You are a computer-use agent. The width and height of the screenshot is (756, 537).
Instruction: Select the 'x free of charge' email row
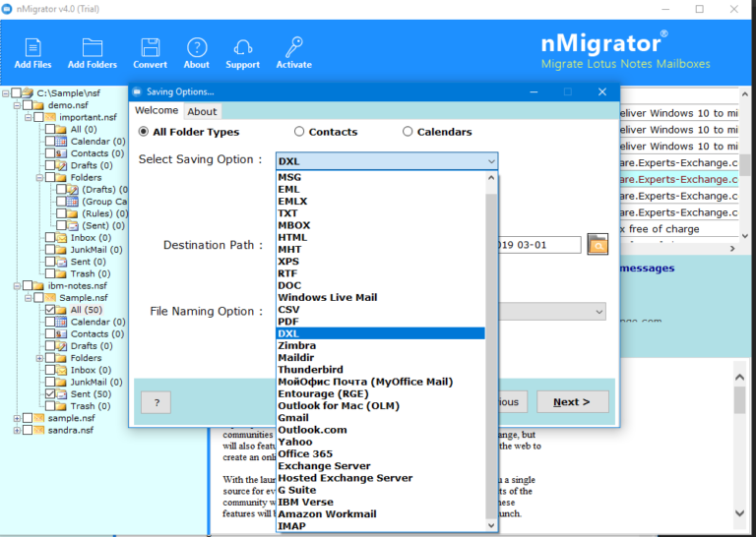[679, 229]
